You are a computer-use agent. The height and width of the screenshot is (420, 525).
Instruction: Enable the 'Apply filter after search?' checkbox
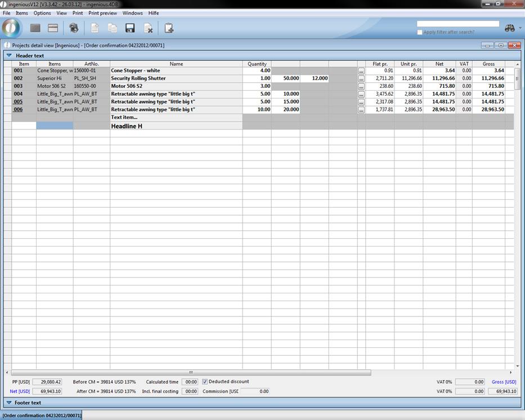tap(420, 32)
